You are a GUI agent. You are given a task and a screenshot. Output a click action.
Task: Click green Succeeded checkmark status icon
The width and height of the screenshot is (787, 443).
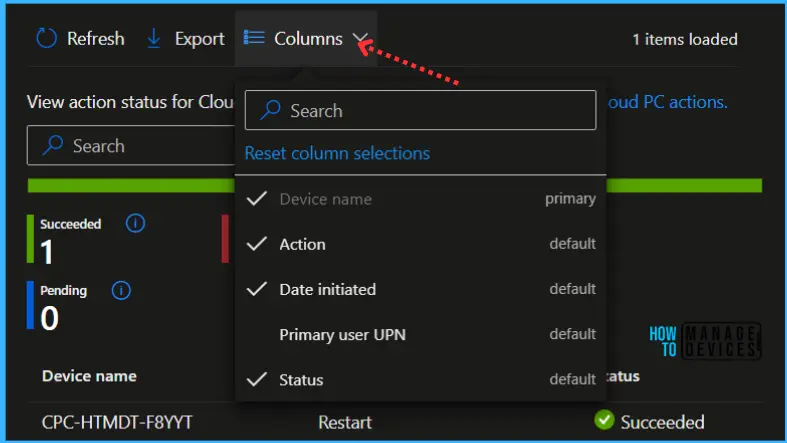[x=604, y=420]
